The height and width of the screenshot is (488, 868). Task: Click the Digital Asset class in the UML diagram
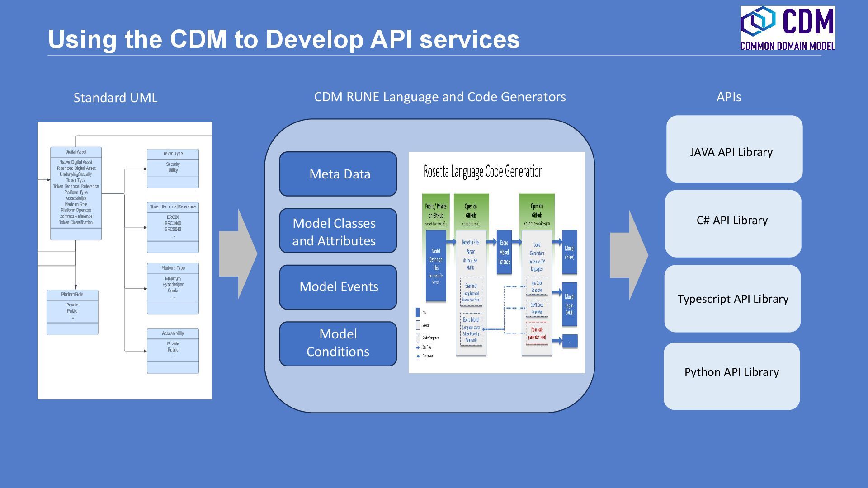pos(76,193)
